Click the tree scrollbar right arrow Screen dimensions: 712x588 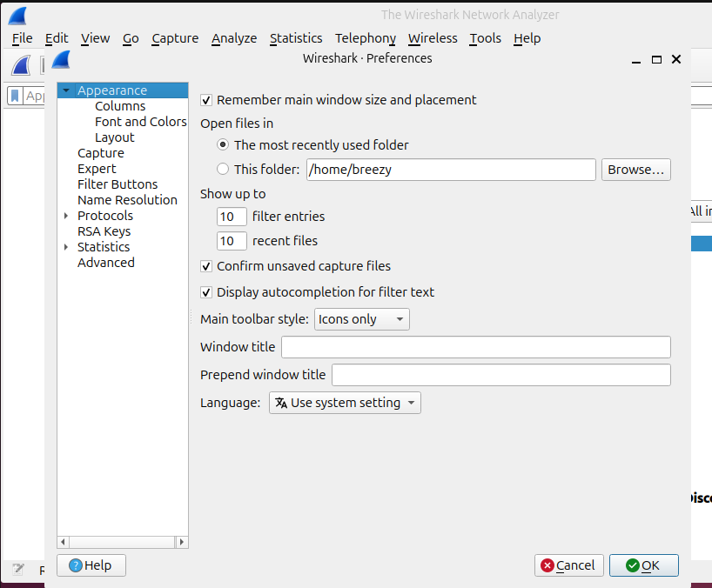click(182, 542)
